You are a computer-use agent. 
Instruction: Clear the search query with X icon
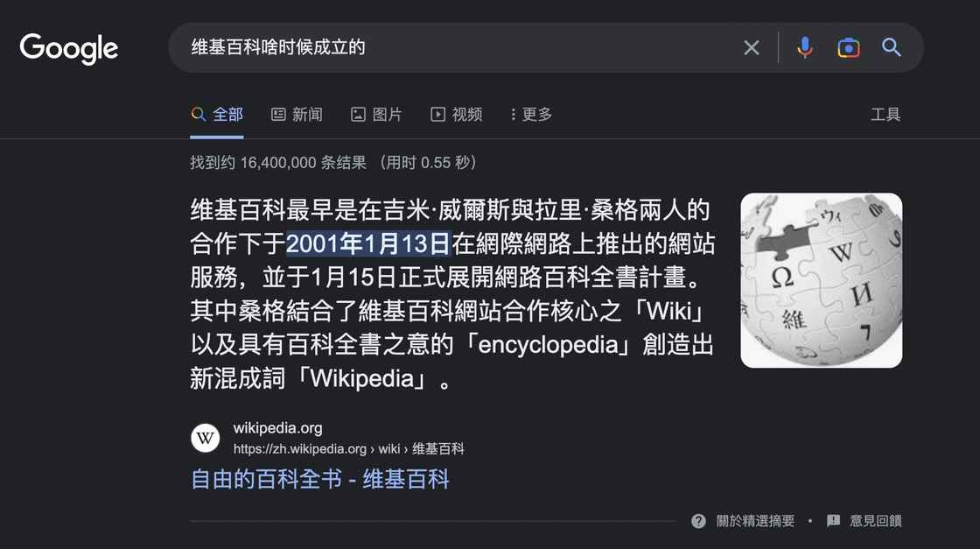752,47
